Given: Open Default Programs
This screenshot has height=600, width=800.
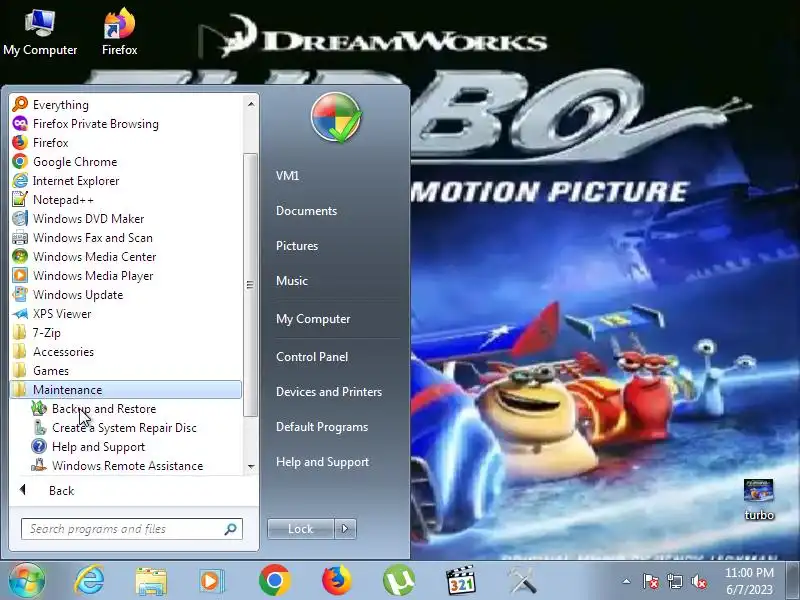Looking at the screenshot, I should (x=322, y=427).
